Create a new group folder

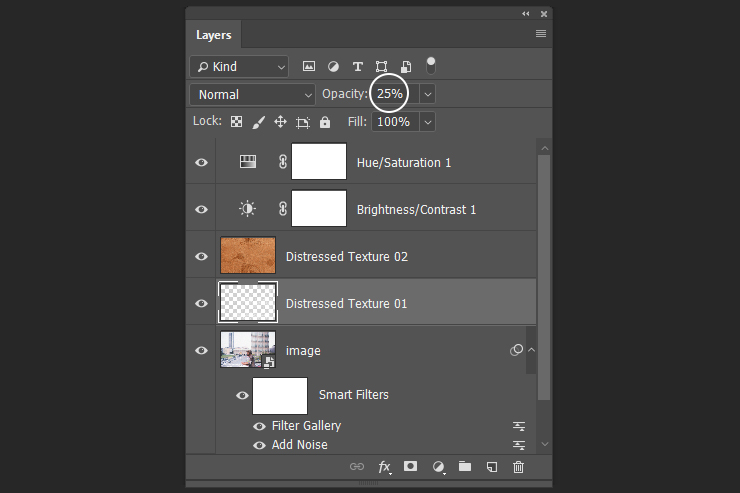[x=465, y=466]
